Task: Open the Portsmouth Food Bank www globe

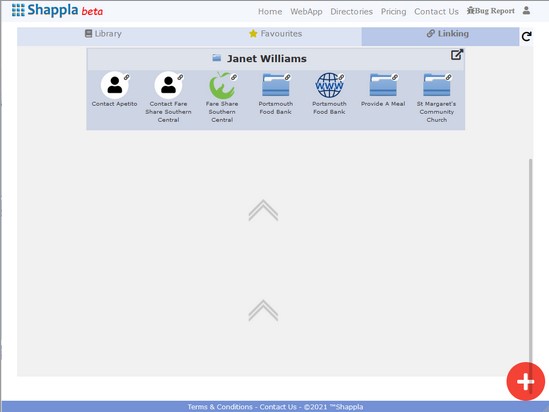Action: (x=329, y=85)
